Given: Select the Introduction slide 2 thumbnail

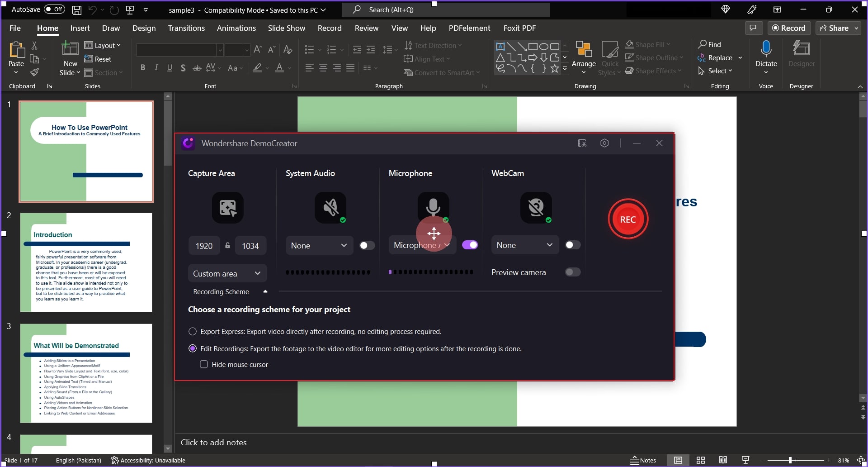Looking at the screenshot, I should pos(86,262).
